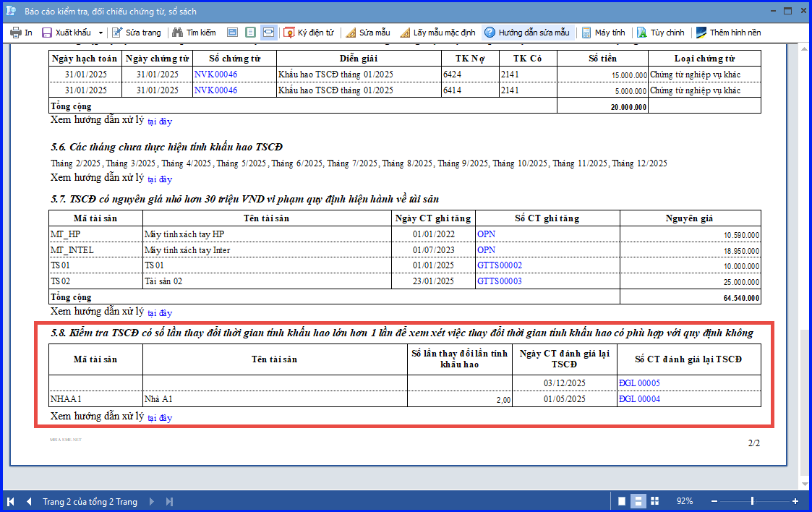The image size is (812, 512).
Task: Go to the previous page arrow
Action: point(29,501)
